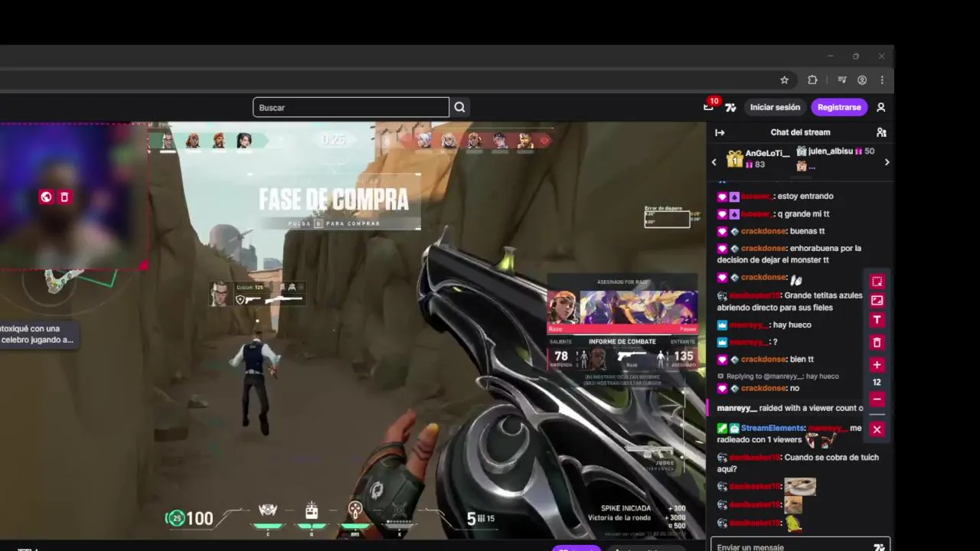Click the green rocket badge beside StreamElements
The width and height of the screenshot is (980, 551).
(722, 429)
